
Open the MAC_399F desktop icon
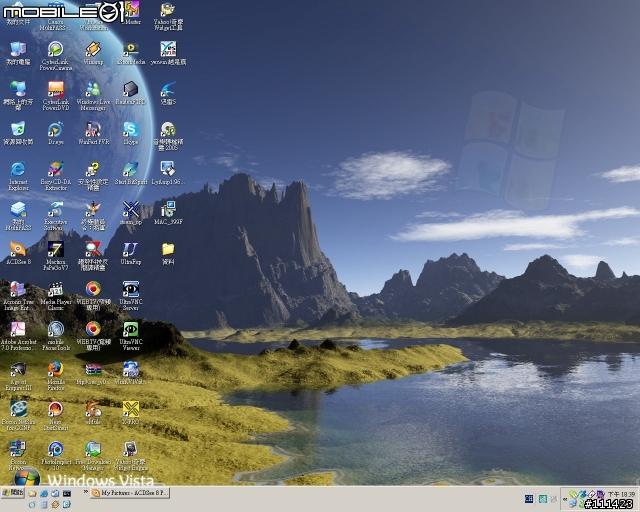coord(168,213)
